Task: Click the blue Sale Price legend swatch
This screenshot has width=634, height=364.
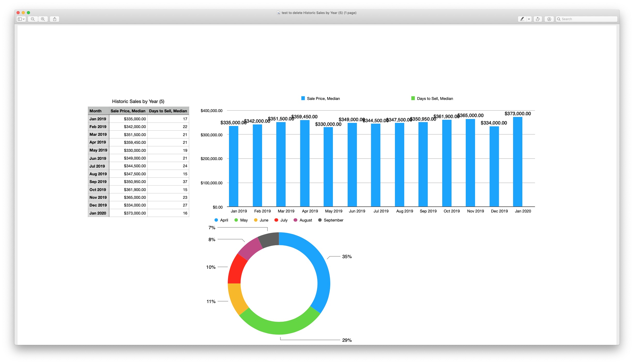Action: pyautogui.click(x=303, y=98)
